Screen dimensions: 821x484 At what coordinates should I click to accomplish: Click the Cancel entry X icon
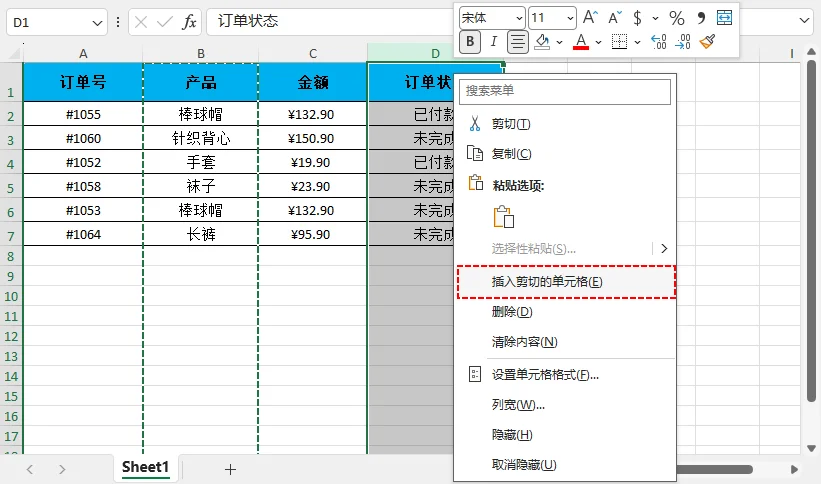(x=140, y=22)
